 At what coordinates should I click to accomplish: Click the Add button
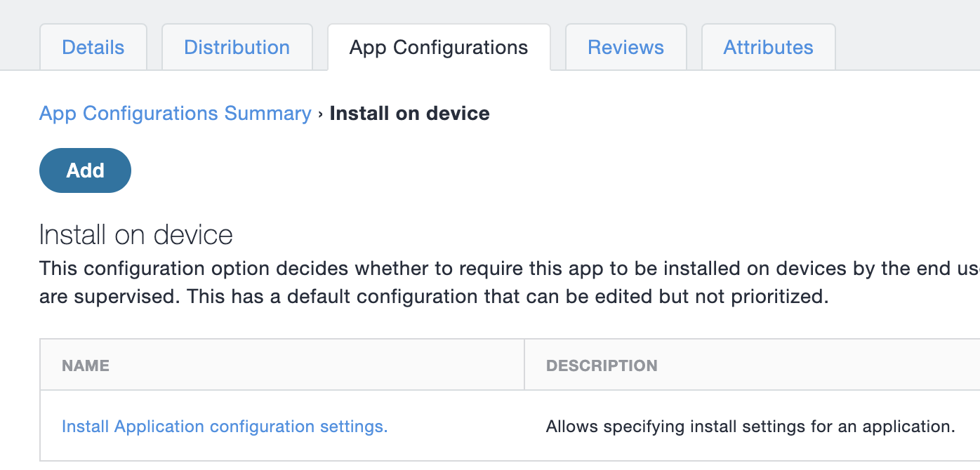(x=85, y=170)
